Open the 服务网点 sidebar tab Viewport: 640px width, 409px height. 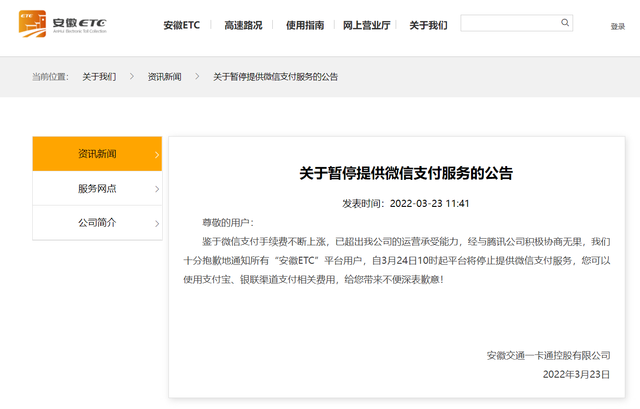[x=97, y=188]
